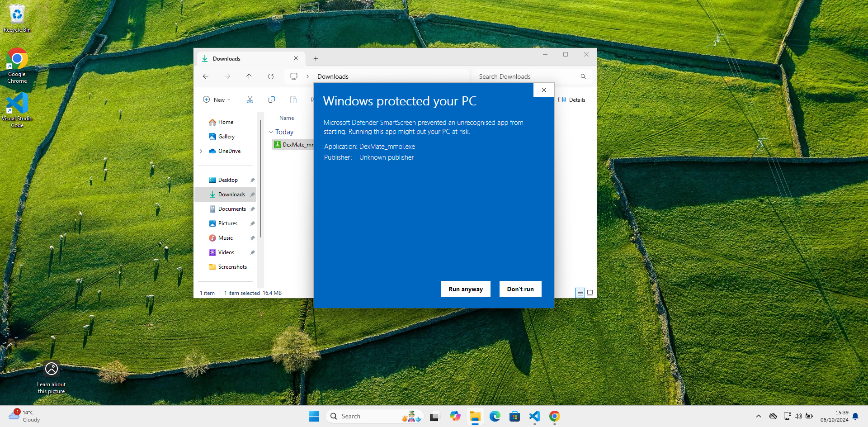The height and width of the screenshot is (427, 868).
Task: Add a new Explorer tab
Action: coord(316,58)
